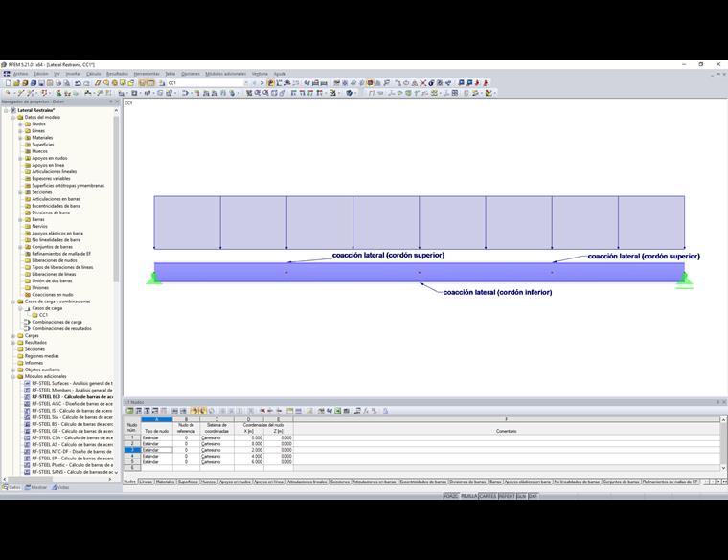Click the New model toolbar icon

click(x=8, y=83)
